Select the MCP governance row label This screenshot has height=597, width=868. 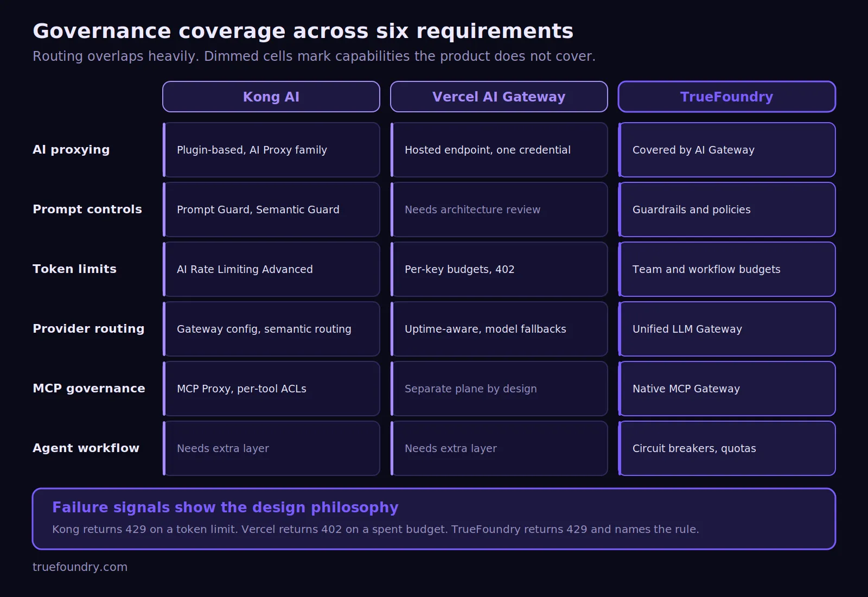click(x=89, y=389)
